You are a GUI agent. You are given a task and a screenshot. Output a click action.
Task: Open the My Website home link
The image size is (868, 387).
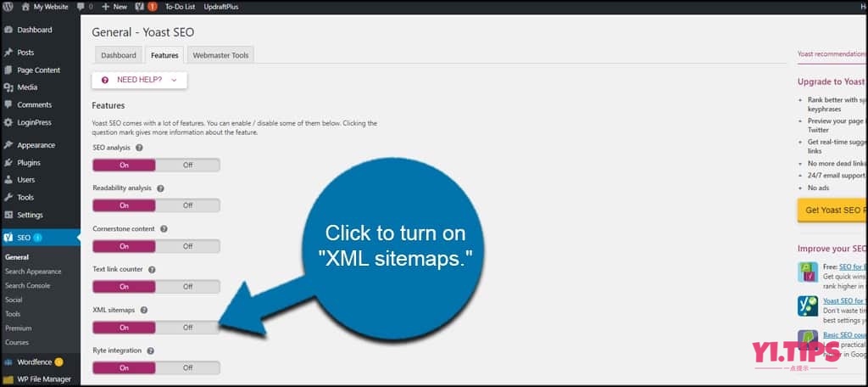click(x=45, y=7)
